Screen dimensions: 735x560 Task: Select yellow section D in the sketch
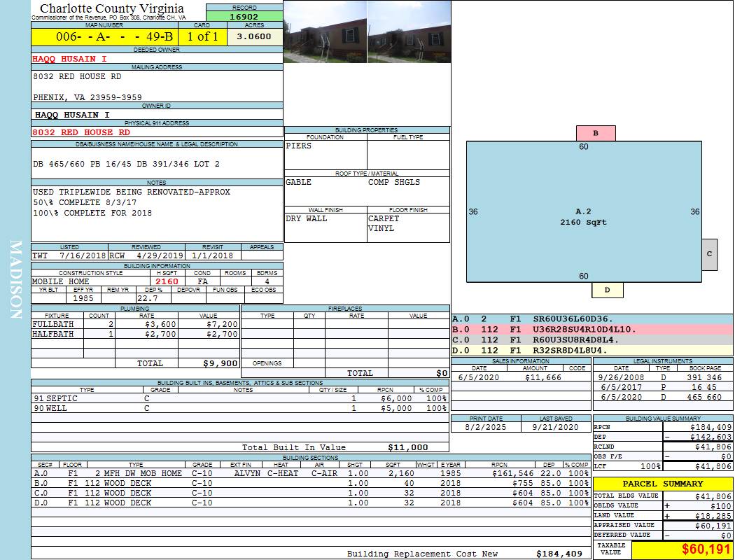coord(607,290)
